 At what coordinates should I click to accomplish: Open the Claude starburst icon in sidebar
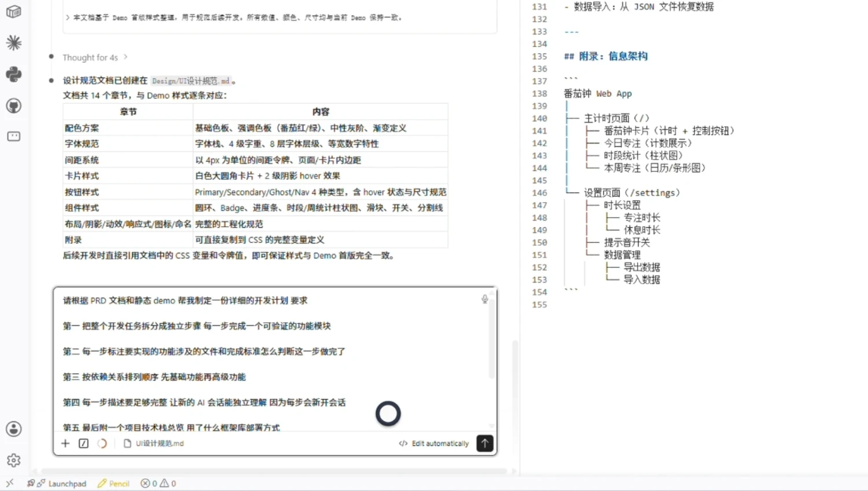(14, 43)
